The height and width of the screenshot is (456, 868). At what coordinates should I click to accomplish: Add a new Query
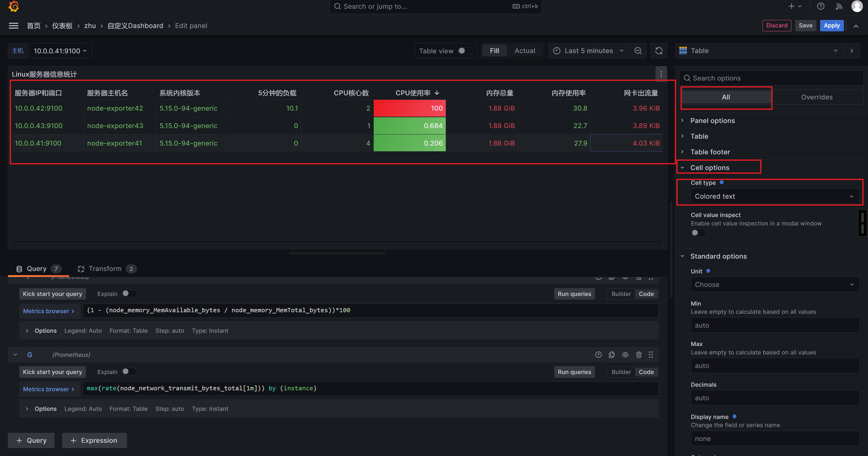31,441
